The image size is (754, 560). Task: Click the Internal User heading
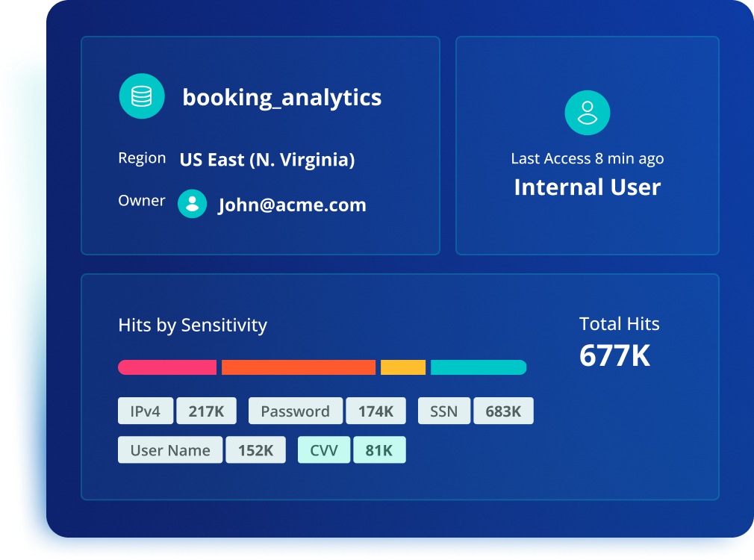point(588,187)
